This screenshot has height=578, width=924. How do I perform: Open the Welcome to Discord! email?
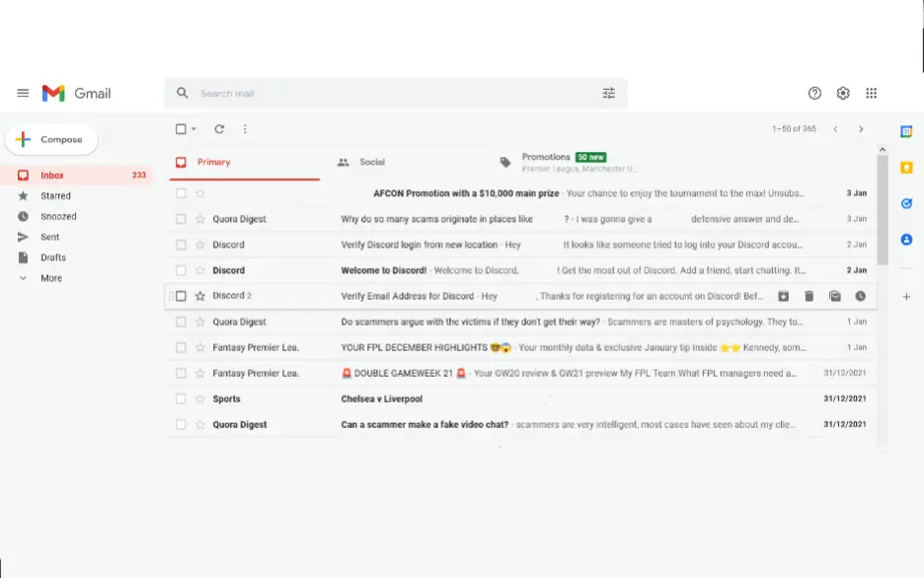tap(521, 270)
